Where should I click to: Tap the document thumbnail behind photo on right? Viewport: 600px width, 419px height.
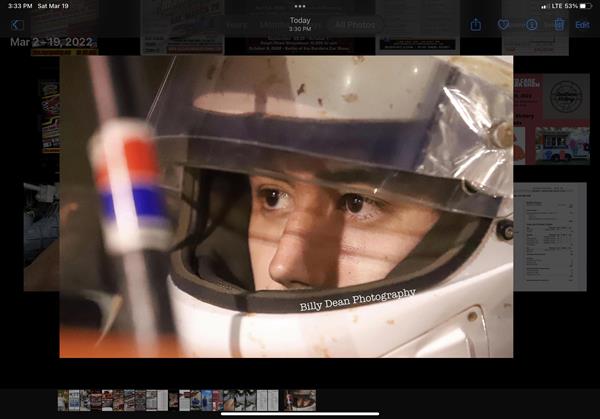tap(550, 235)
